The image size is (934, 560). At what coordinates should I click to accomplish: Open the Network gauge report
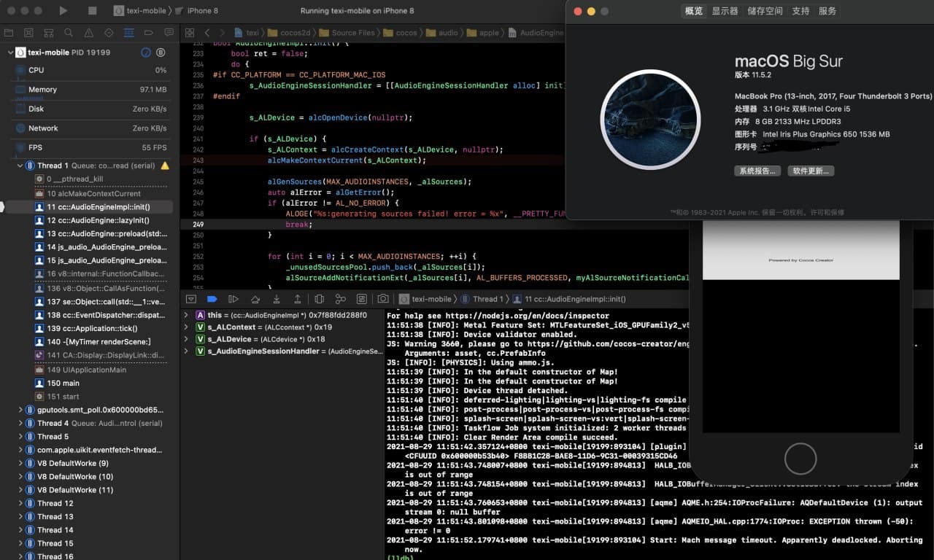[90, 128]
